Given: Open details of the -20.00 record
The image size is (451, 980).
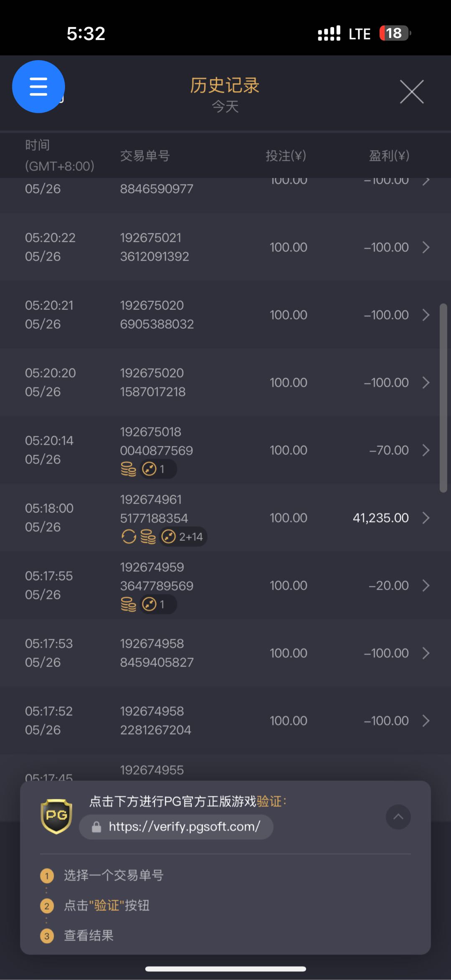Looking at the screenshot, I should [426, 585].
